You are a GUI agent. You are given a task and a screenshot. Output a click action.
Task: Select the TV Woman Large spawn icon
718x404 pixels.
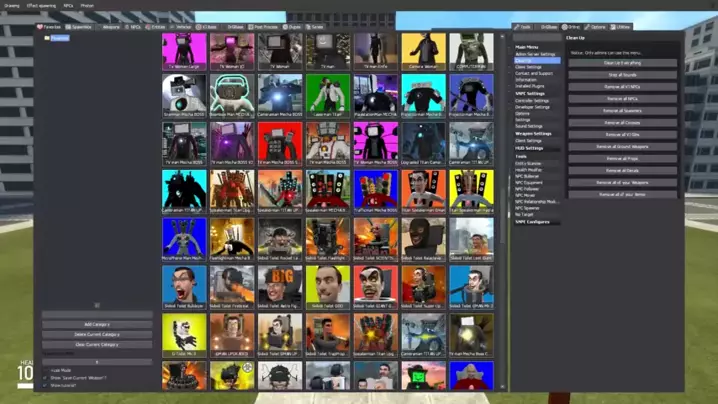tap(184, 52)
